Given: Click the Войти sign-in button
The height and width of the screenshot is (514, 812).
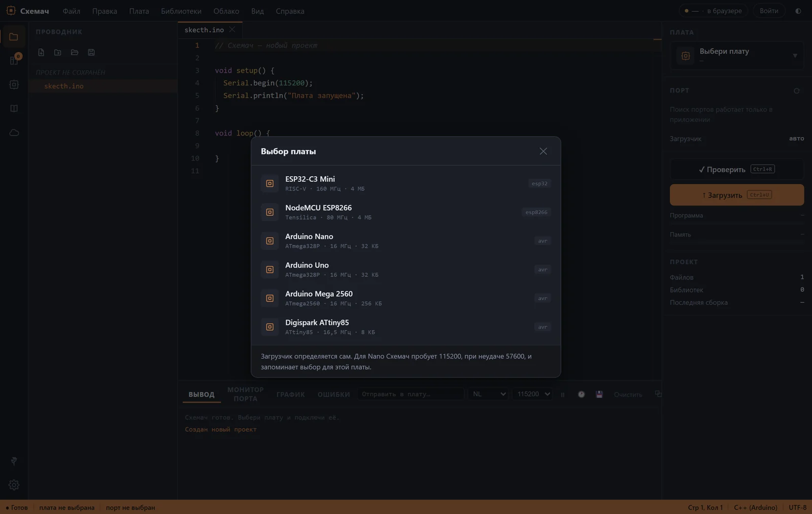Looking at the screenshot, I should tap(769, 11).
